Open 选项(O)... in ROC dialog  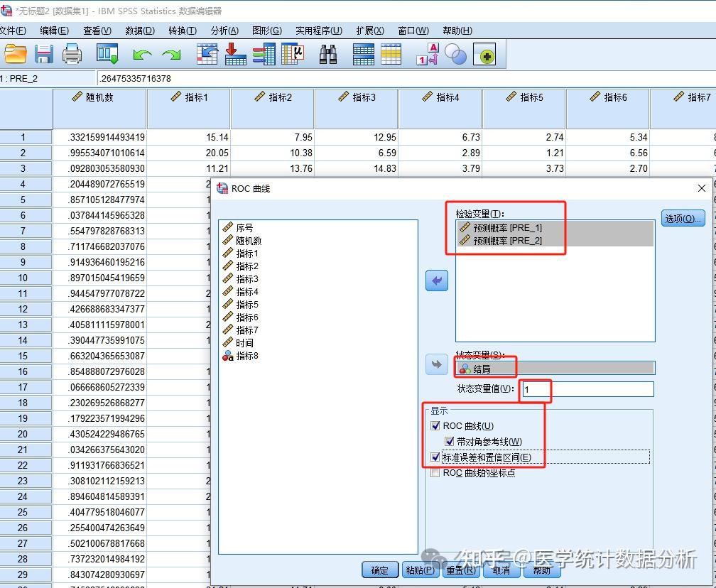[x=683, y=218]
